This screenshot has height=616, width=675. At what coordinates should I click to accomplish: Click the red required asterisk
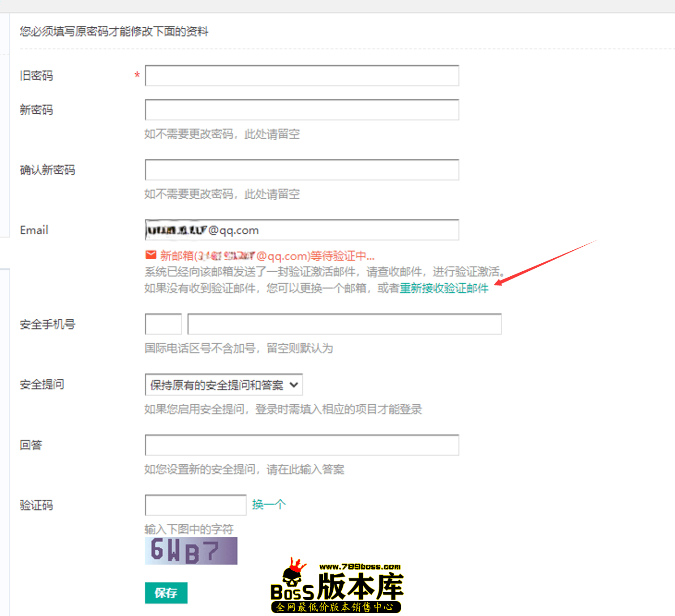pos(137,75)
